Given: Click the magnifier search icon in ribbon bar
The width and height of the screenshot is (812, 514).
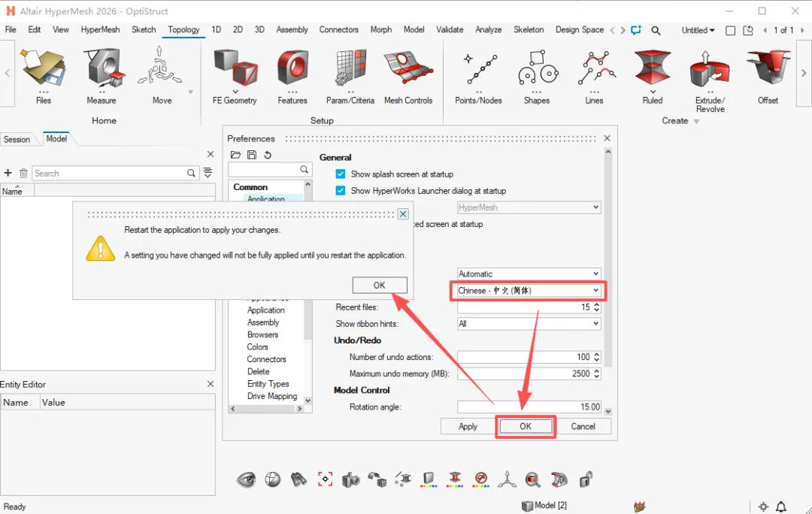Looking at the screenshot, I should click(656, 31).
